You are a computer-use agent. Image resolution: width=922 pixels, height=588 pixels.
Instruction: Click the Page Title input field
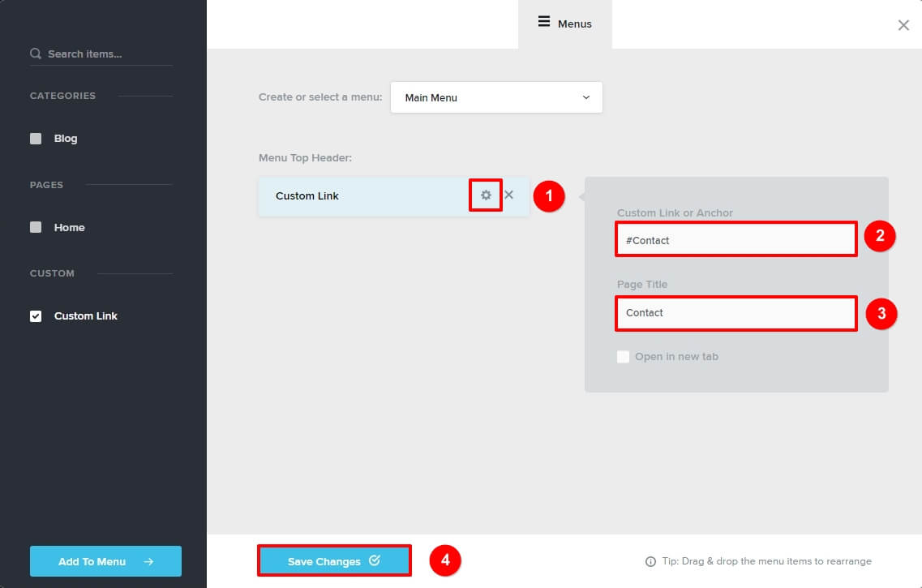(x=736, y=313)
